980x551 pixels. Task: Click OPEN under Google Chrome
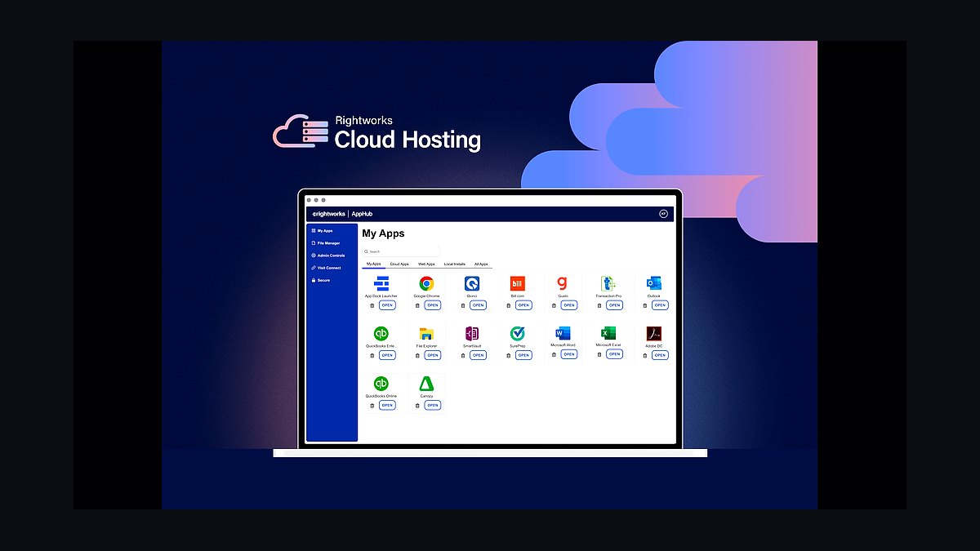433,305
